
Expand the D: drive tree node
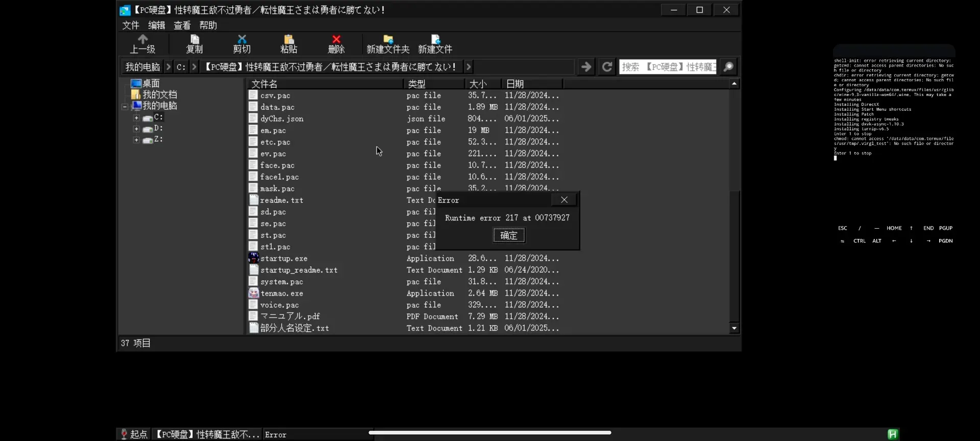click(136, 129)
